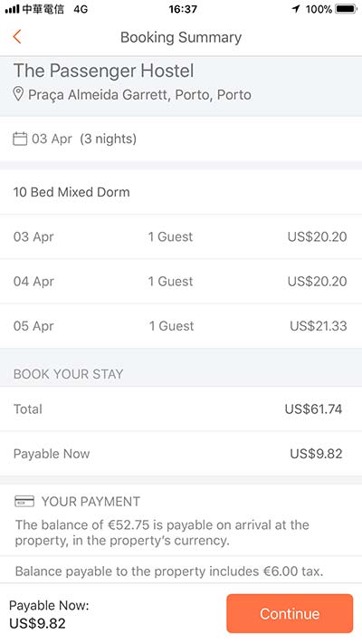Tap the €52.75 balance payable notice

click(162, 533)
